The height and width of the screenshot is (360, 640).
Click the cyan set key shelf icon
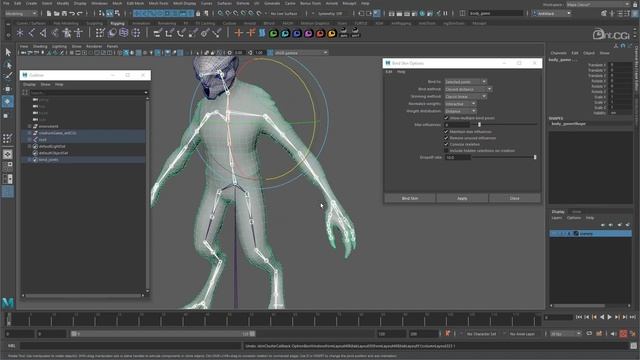(285, 33)
